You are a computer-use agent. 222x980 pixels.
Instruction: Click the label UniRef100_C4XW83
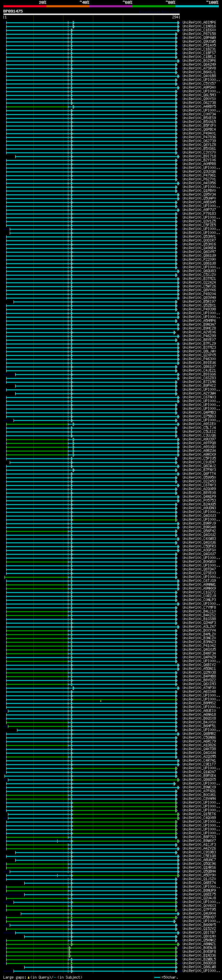(x=199, y=539)
